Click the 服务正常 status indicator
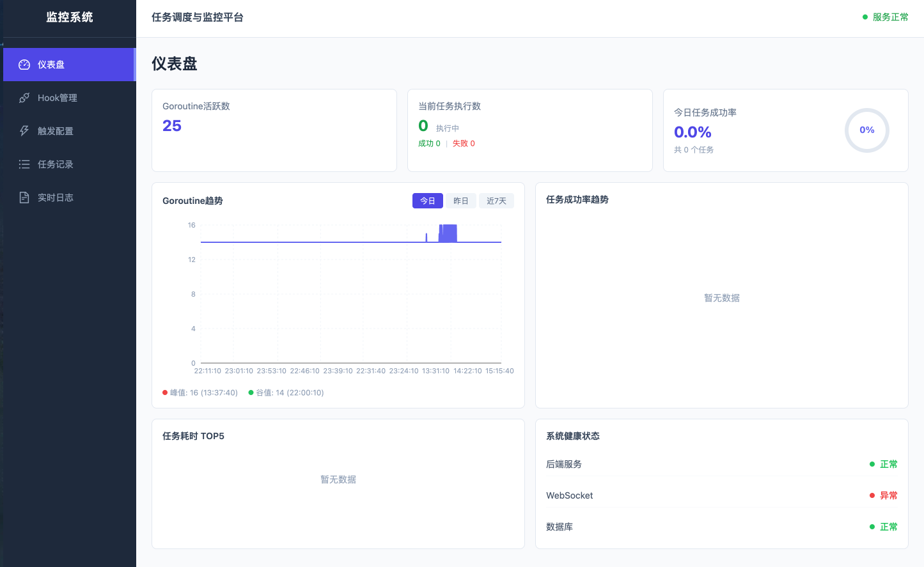This screenshot has width=924, height=567. pyautogui.click(x=886, y=17)
